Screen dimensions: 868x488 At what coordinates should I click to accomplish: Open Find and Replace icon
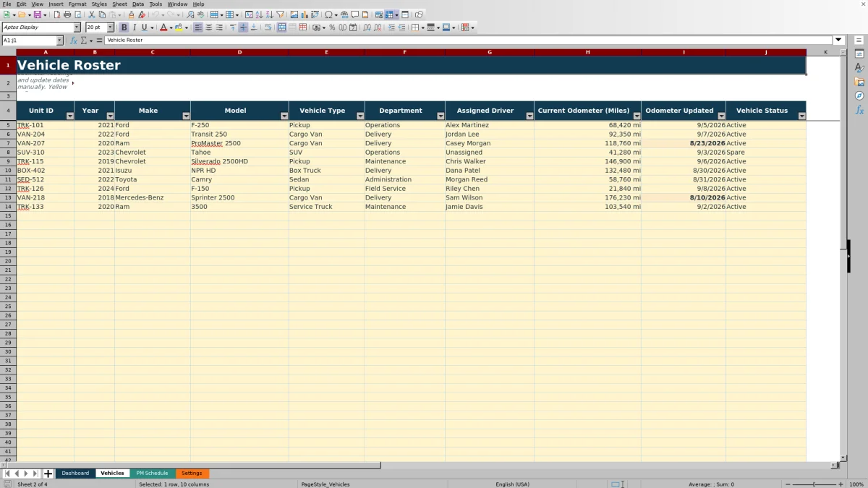click(190, 14)
